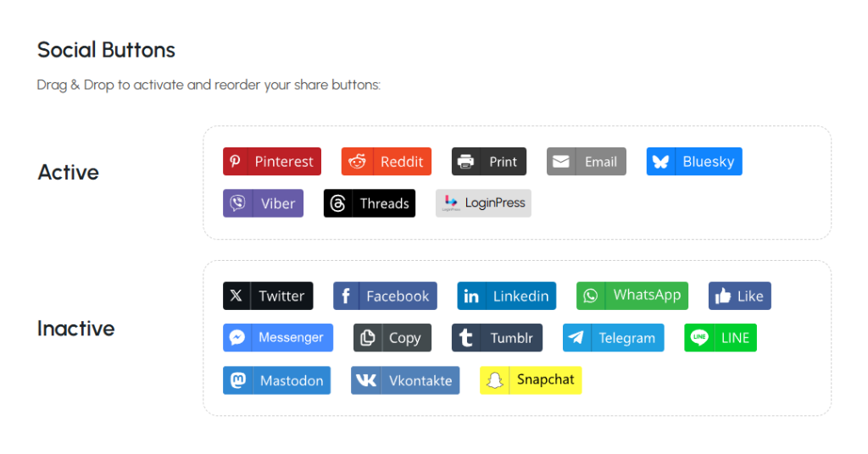Pick the Like button label
Image resolution: width=868 pixels, height=454 pixels.
[x=750, y=296]
